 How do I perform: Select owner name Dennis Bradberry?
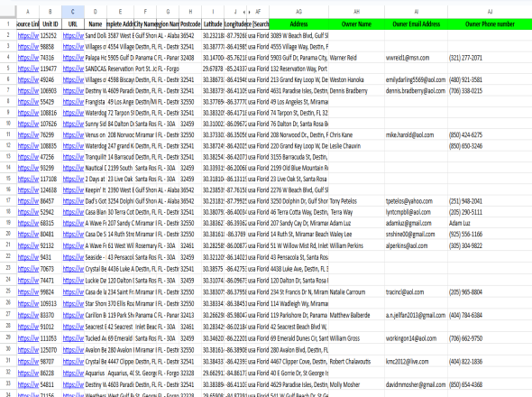[356, 90]
